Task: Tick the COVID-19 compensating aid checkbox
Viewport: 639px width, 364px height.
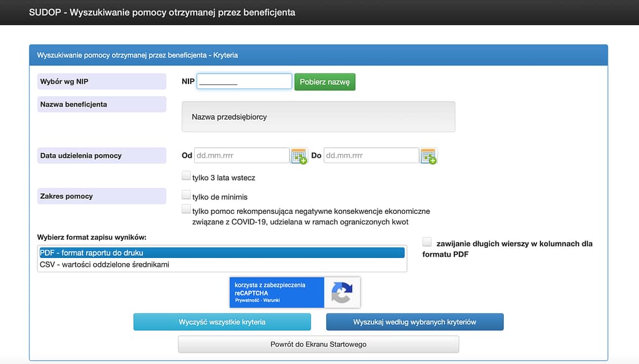Action: pos(186,209)
